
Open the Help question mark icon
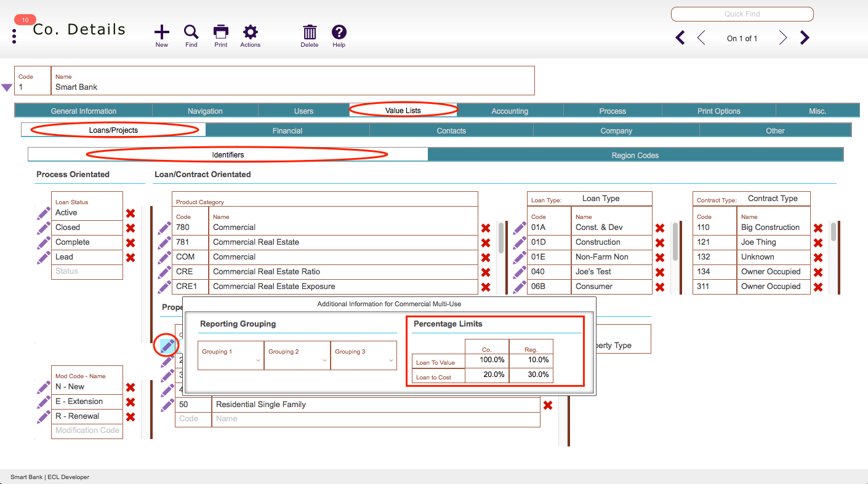339,32
